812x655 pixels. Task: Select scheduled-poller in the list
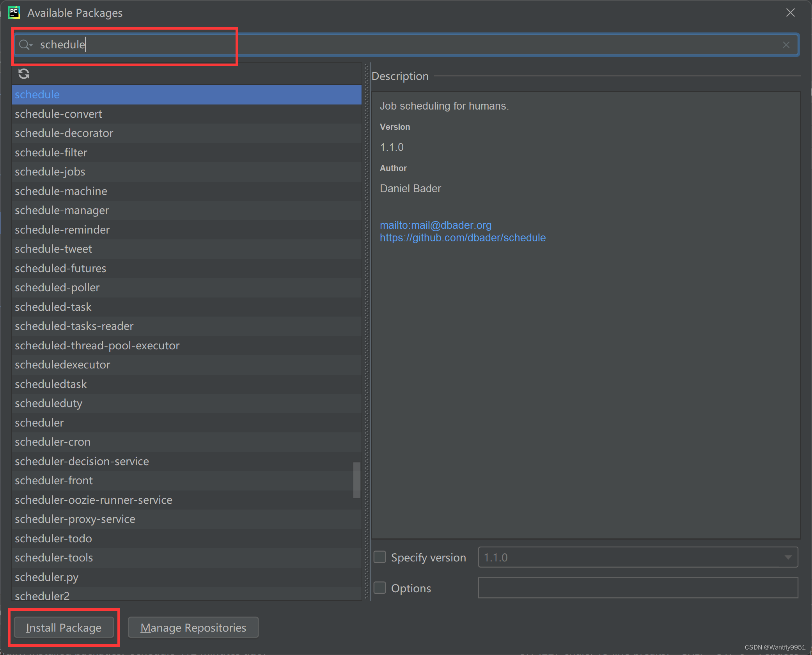point(187,288)
